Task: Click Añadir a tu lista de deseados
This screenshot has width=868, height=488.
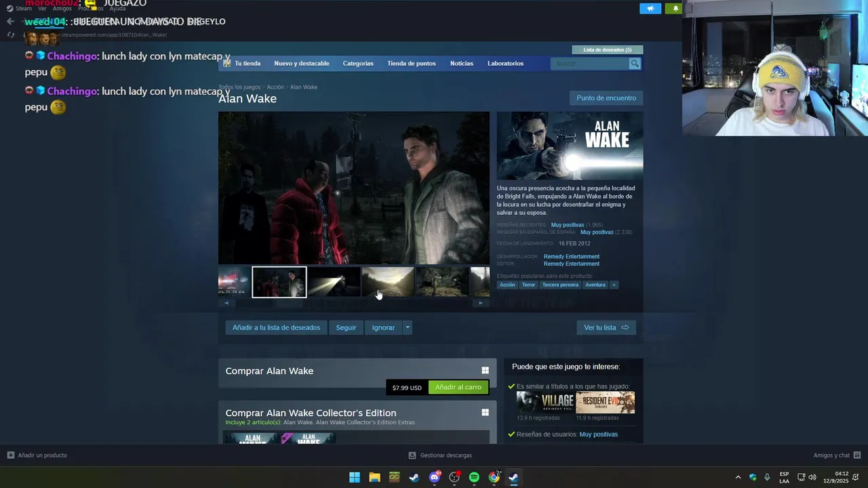Action: 276,327
